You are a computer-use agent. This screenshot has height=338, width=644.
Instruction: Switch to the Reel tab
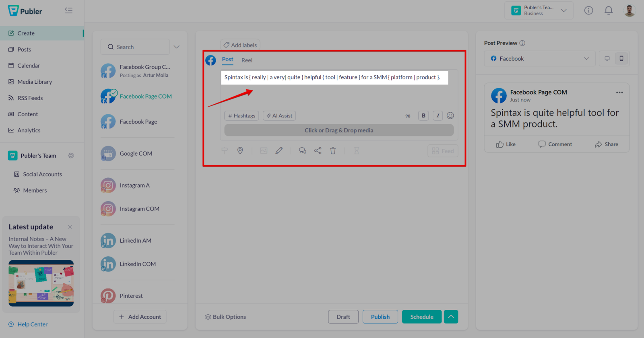pos(247,60)
